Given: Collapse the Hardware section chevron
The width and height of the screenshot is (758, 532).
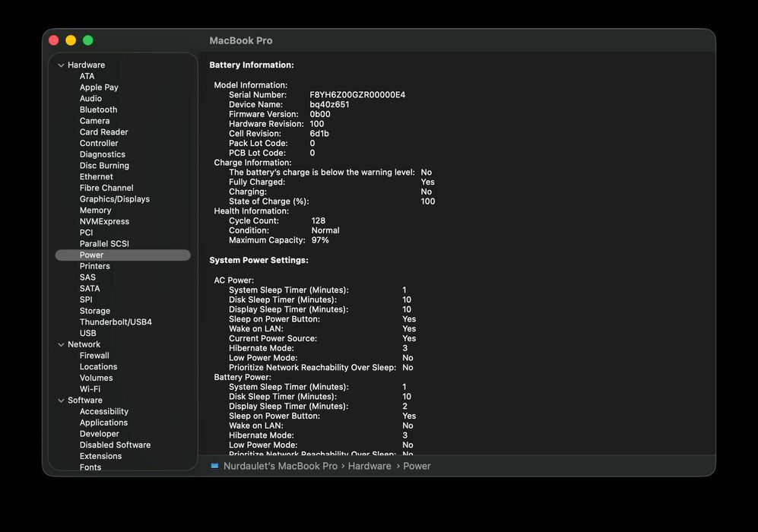Looking at the screenshot, I should (61, 65).
